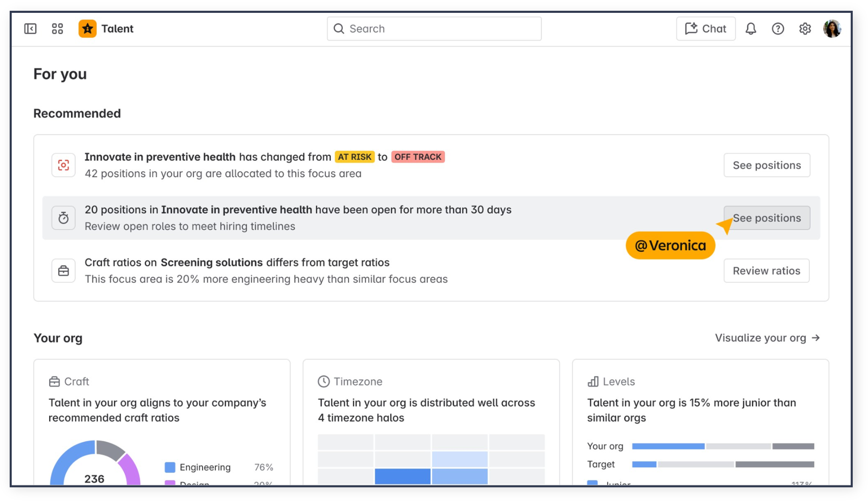Click the briefcase icon beside Craft ratios
The width and height of the screenshot is (868, 501).
pos(64,271)
